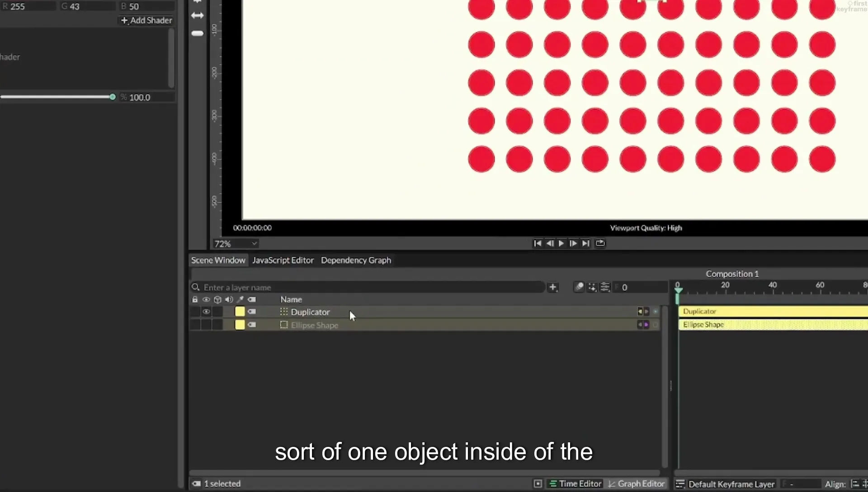Select the Ellipse Shape layer

(x=314, y=325)
